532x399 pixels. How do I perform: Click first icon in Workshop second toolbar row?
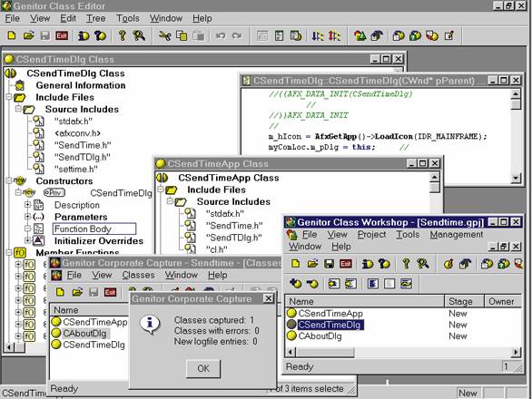coord(296,284)
